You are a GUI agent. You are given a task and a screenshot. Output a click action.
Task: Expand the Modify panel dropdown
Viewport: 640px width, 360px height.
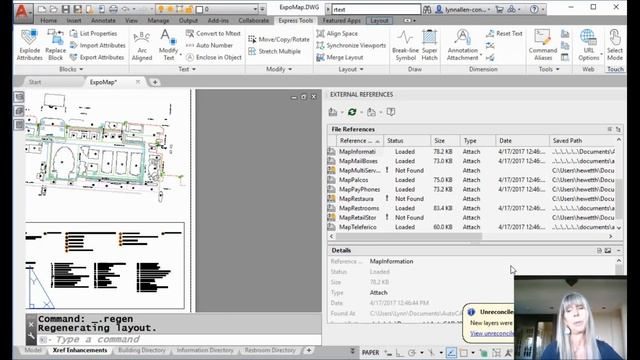point(279,69)
